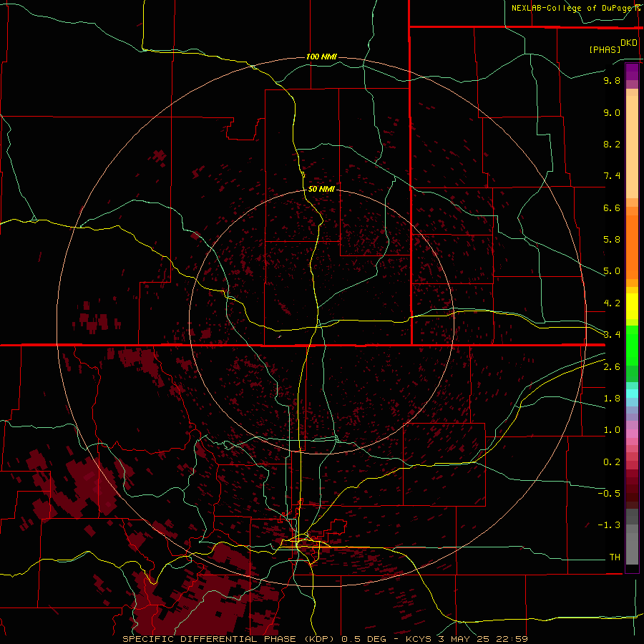The height and width of the screenshot is (644, 644).
Task: Pick the orange segment of the color bar
Action: (x=632, y=246)
